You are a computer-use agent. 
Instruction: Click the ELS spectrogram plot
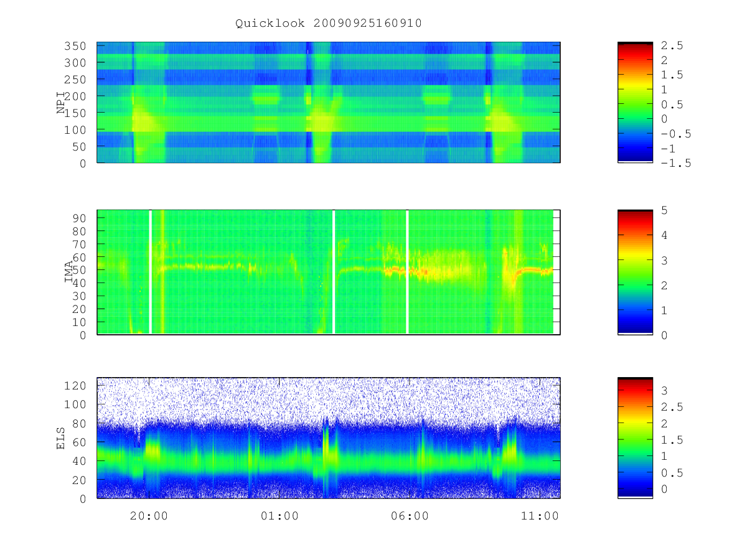[329, 438]
